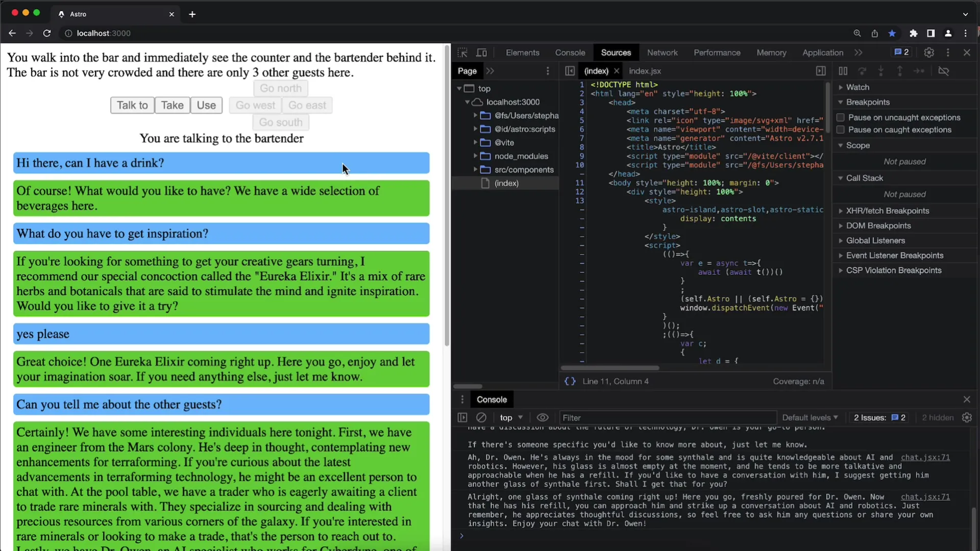Click the Go south button
980x551 pixels.
280,122
